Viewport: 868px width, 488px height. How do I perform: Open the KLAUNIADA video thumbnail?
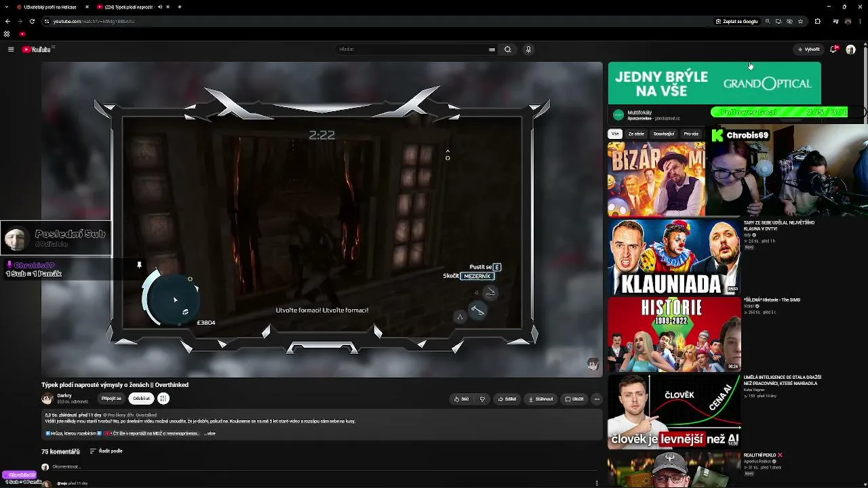tap(674, 257)
